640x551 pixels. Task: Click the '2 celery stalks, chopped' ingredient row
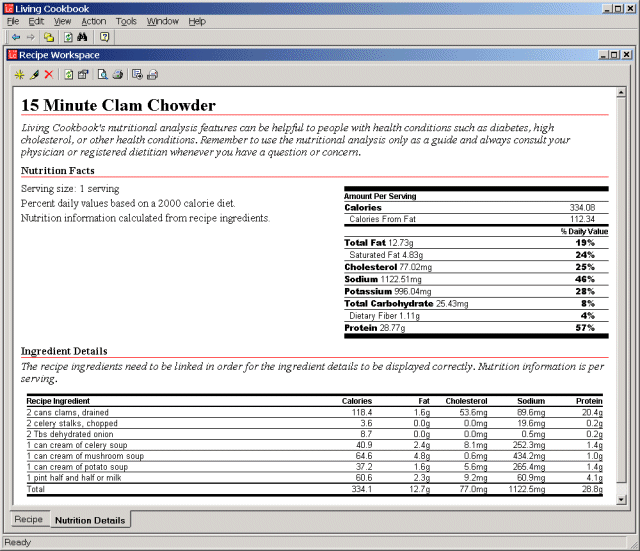315,423
